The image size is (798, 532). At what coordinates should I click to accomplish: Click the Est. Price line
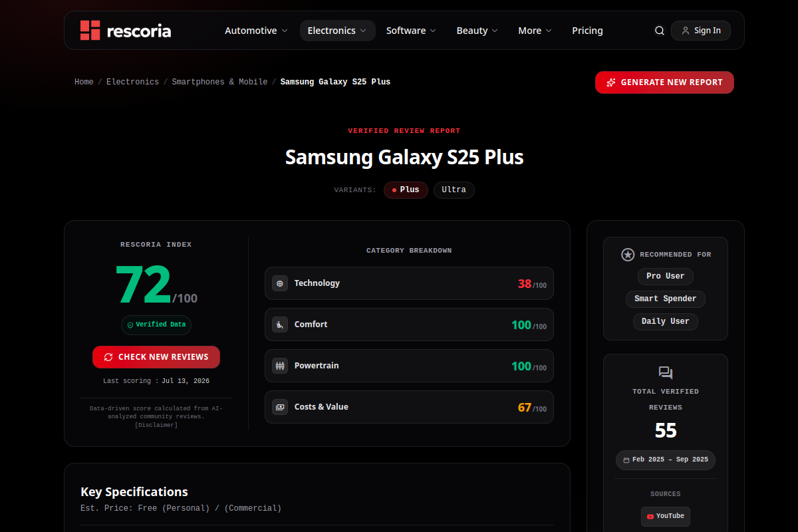click(x=181, y=508)
